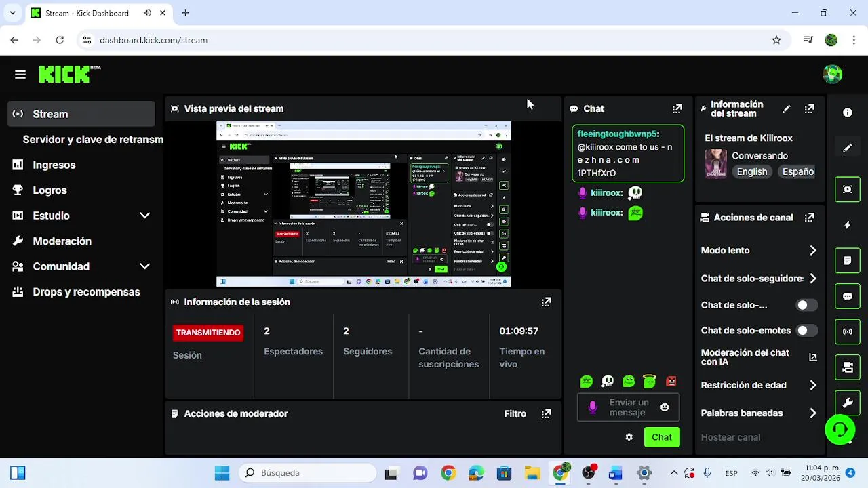Focus the Enviar un mensaje field
Screen dimensions: 868x488
coord(629,407)
